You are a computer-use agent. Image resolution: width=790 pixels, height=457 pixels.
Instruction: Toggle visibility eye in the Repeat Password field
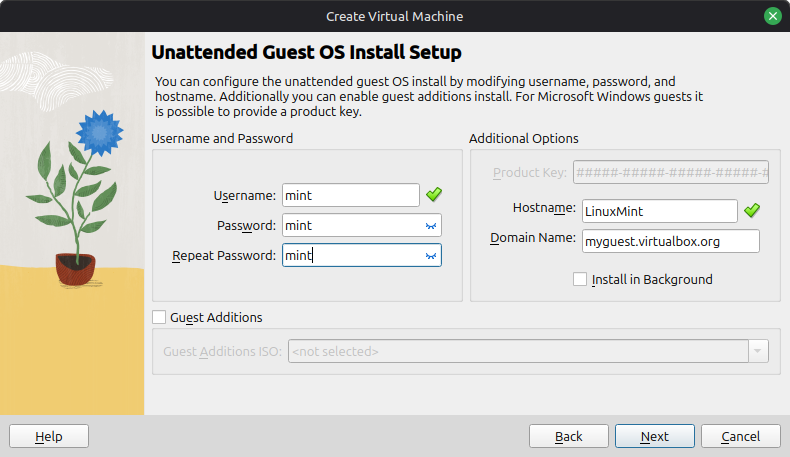(x=430, y=256)
